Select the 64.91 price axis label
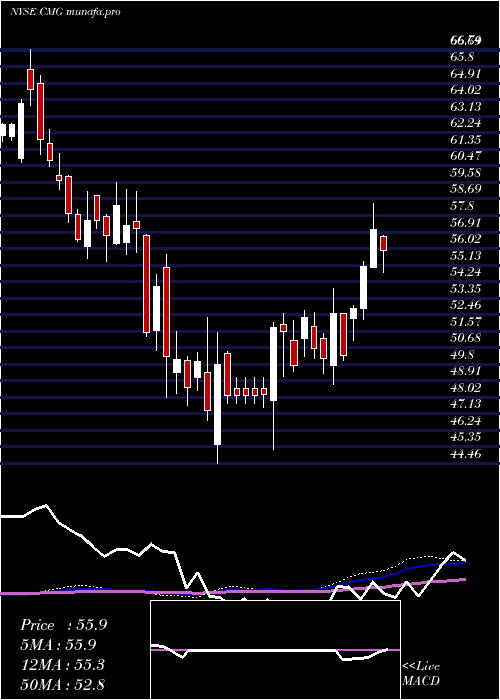The height and width of the screenshot is (700, 500). [466, 74]
